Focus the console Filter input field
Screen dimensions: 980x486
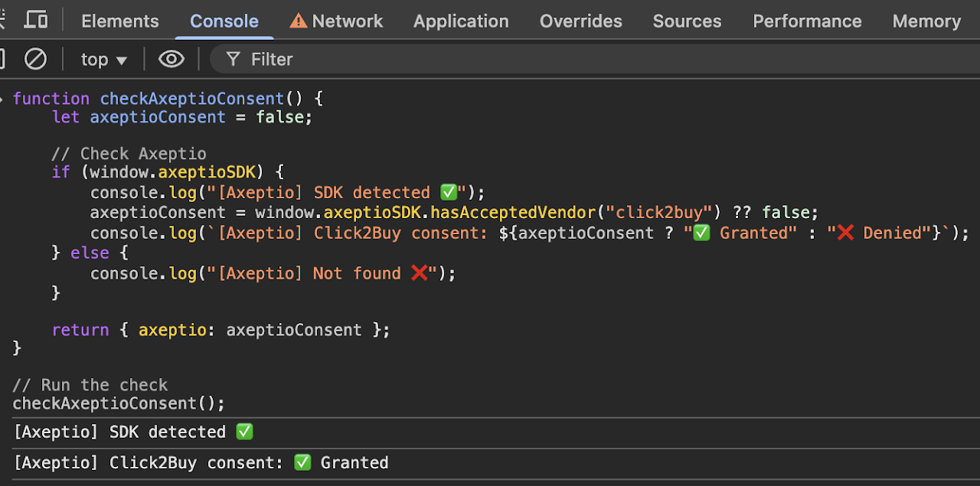tap(594, 59)
